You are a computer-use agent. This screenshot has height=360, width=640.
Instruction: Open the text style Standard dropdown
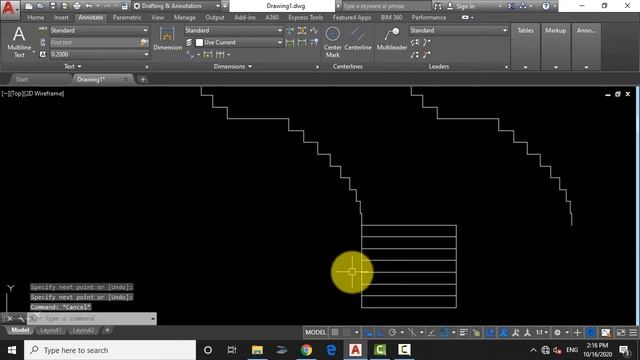(x=99, y=30)
